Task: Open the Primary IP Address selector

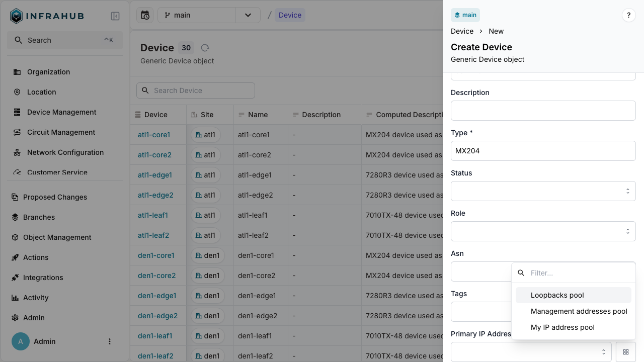Action: click(x=531, y=352)
